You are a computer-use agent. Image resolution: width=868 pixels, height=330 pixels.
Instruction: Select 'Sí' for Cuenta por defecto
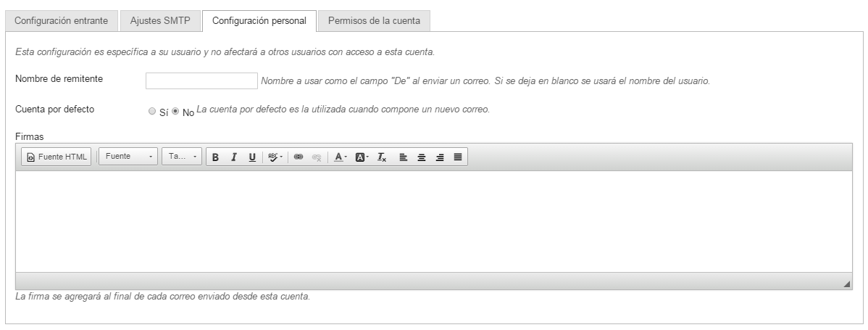click(152, 112)
